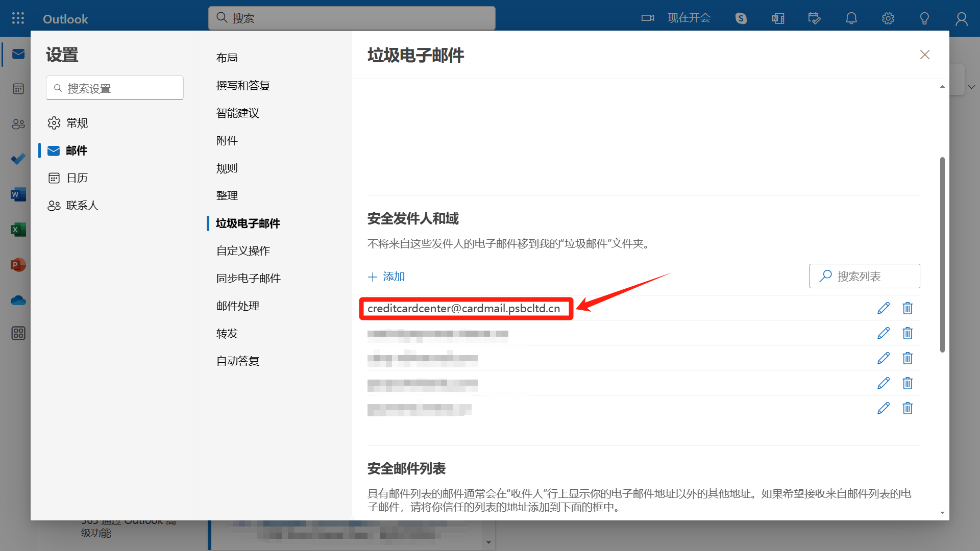This screenshot has width=980, height=551.
Task: Open the 转发 settings page
Action: coord(227,333)
